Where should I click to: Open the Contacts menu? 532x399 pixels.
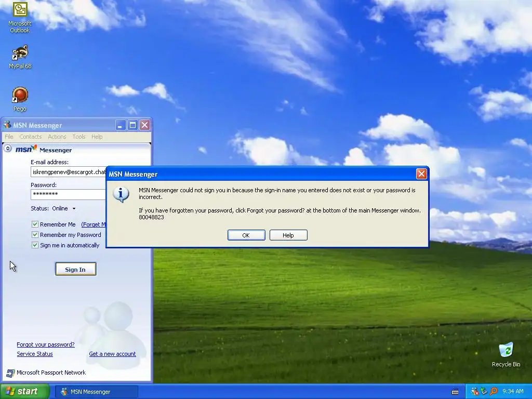pyautogui.click(x=30, y=137)
